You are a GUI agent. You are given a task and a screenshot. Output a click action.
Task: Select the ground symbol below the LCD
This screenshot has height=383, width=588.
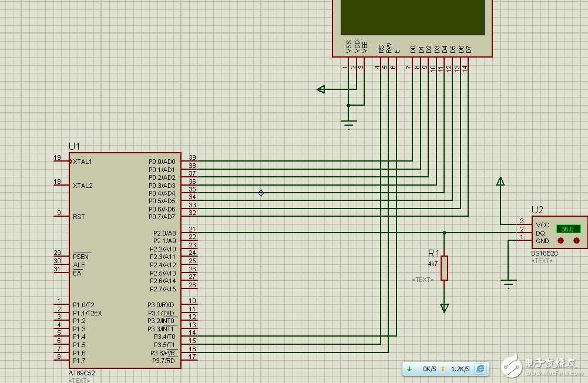[349, 125]
